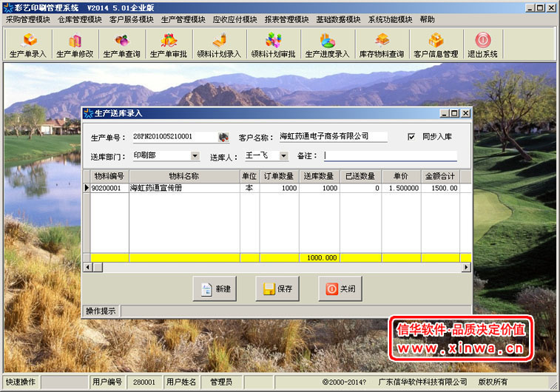Click horizontal scrollbar left arrow in grid

(x=88, y=267)
